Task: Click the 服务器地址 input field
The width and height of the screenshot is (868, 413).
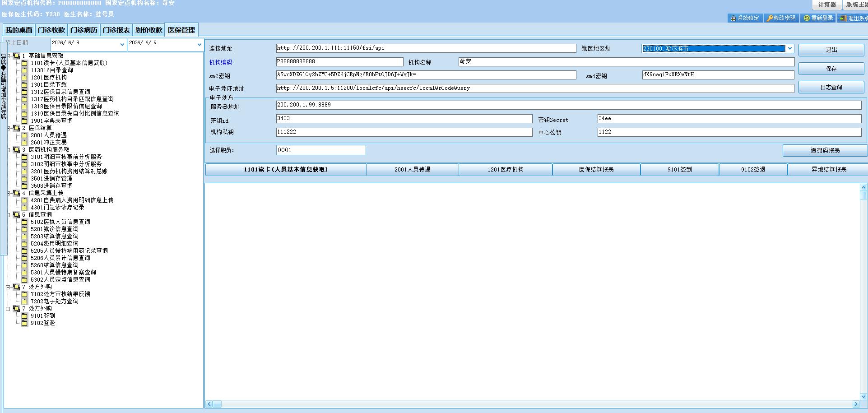Action: click(x=569, y=105)
